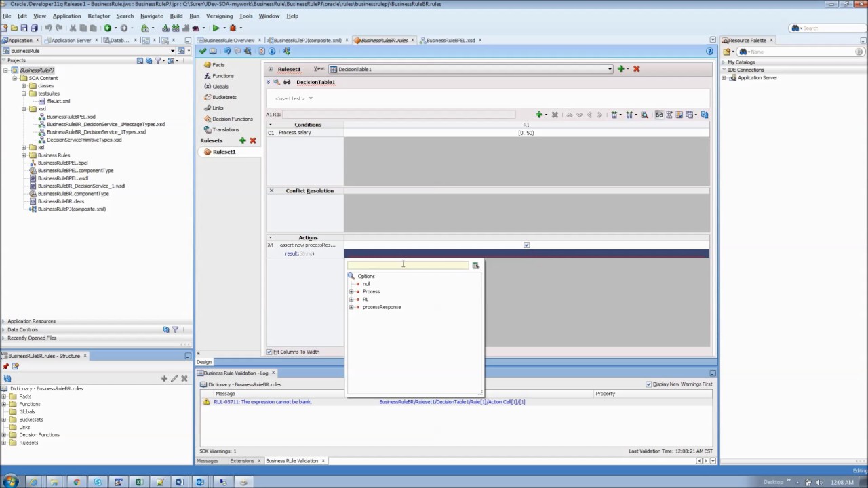Screen dimensions: 868x488
Task: Delete the decision table with red X
Action: (x=636, y=68)
